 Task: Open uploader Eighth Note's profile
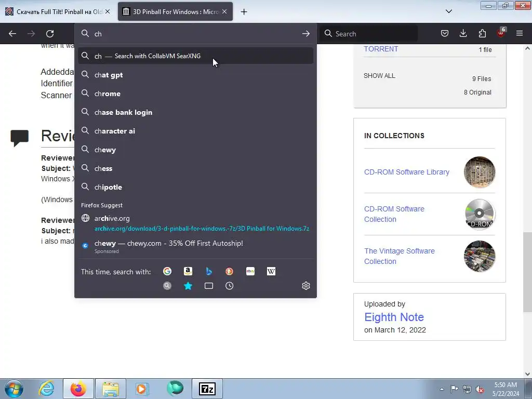click(394, 317)
